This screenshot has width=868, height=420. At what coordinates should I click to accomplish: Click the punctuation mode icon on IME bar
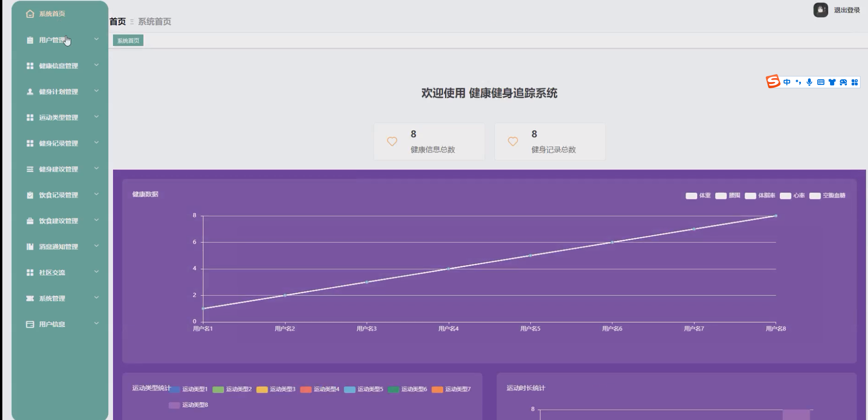[798, 82]
